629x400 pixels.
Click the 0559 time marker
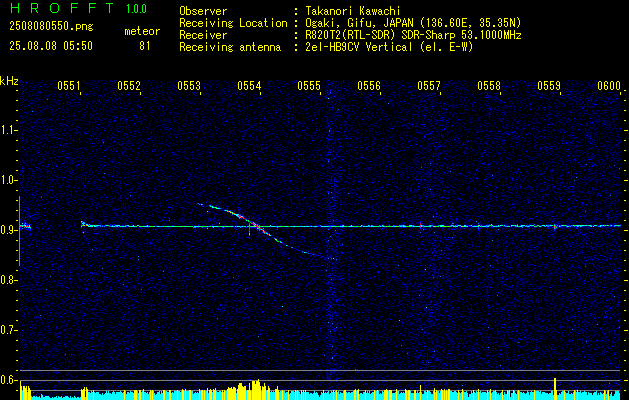(549, 85)
